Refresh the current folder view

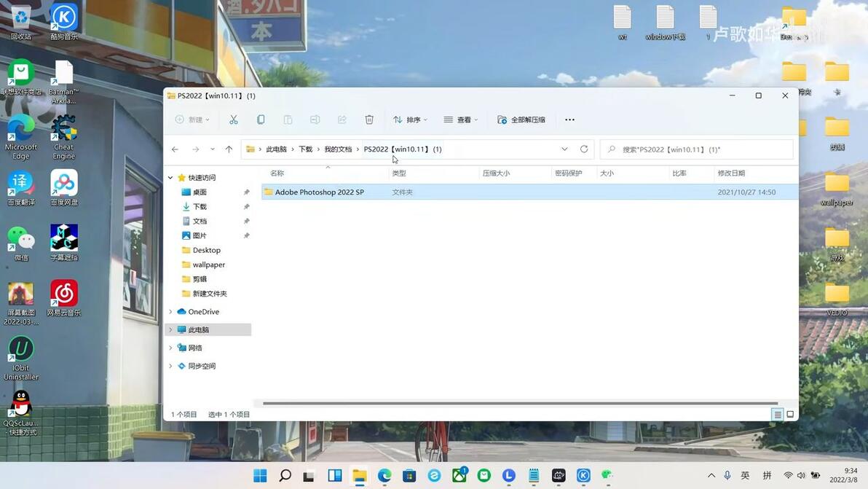coord(584,149)
